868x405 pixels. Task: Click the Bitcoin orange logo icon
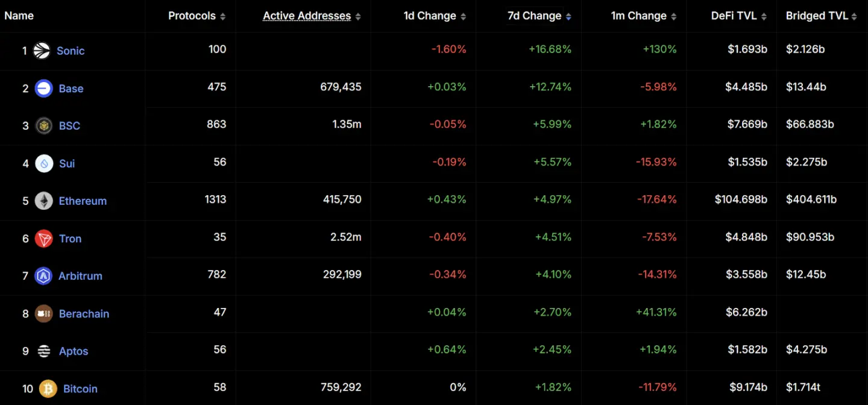(x=48, y=389)
